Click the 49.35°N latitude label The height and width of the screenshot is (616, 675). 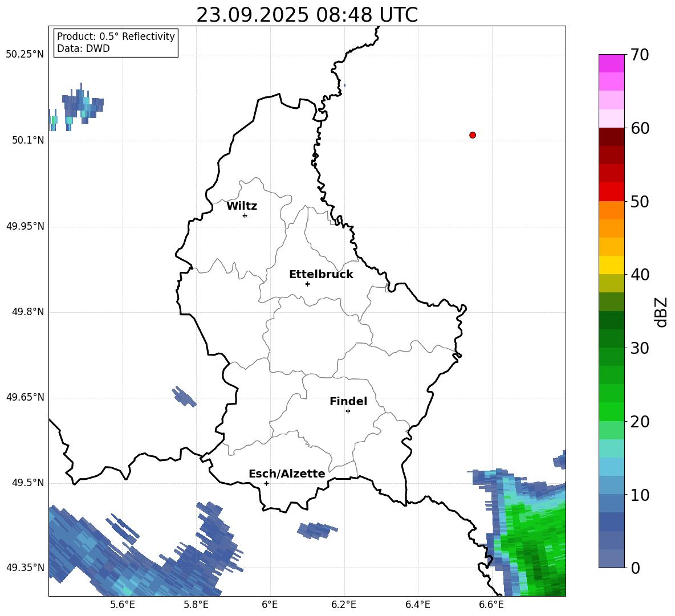25,568
